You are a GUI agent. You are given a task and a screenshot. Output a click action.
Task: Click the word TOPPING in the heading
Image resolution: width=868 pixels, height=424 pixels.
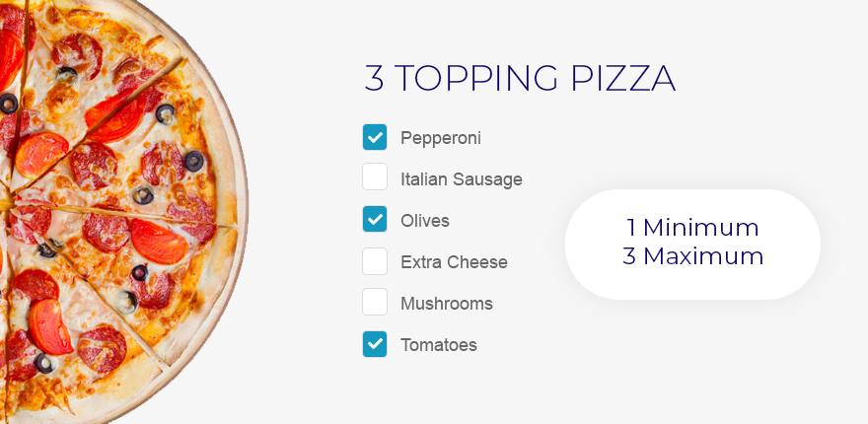coord(477,78)
